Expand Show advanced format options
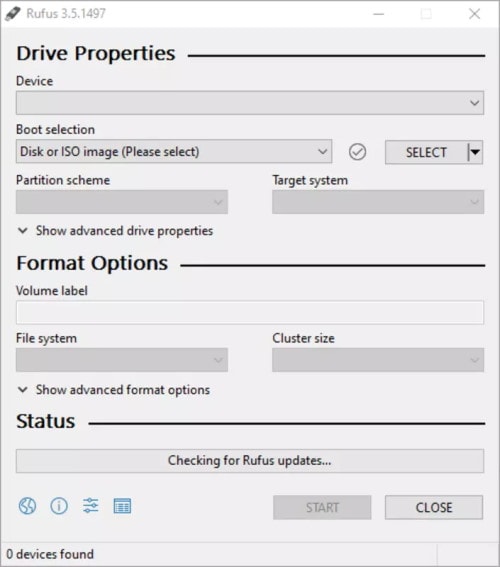Screen dimensions: 500x567 click(114, 390)
